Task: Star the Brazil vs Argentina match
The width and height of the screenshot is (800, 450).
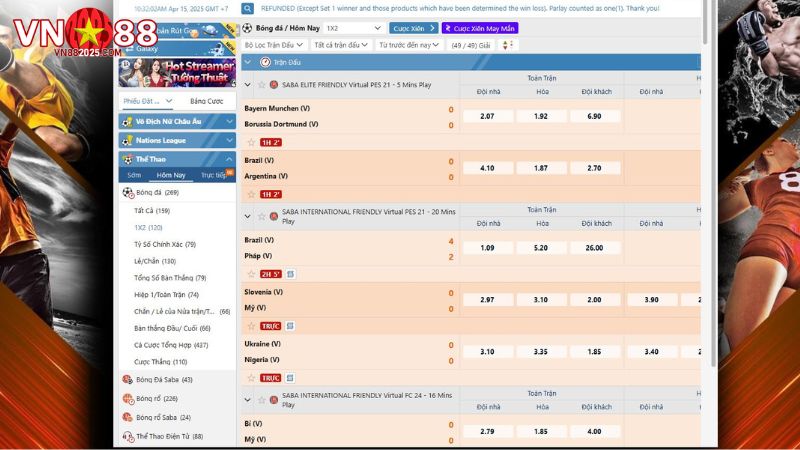Action: tap(251, 194)
